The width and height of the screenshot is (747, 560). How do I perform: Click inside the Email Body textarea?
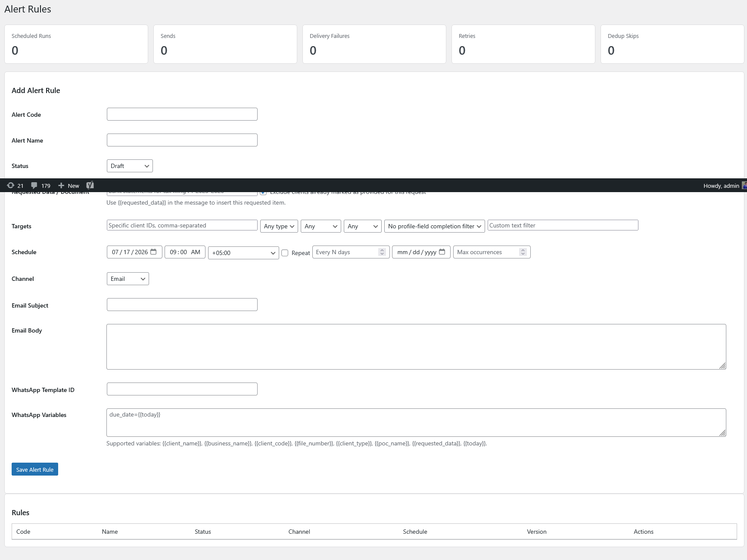click(x=416, y=347)
